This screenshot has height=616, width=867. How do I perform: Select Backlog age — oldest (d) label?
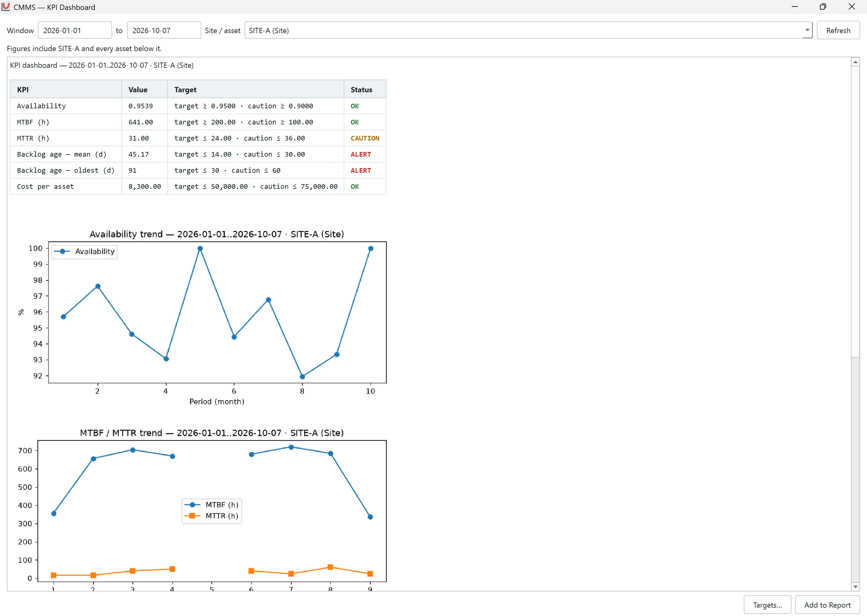pyautogui.click(x=66, y=170)
